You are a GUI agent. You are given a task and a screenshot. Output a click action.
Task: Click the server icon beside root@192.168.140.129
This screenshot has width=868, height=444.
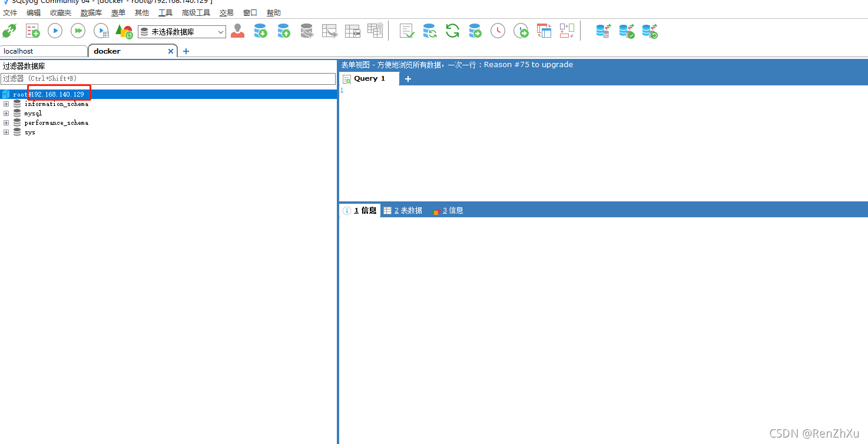6,94
